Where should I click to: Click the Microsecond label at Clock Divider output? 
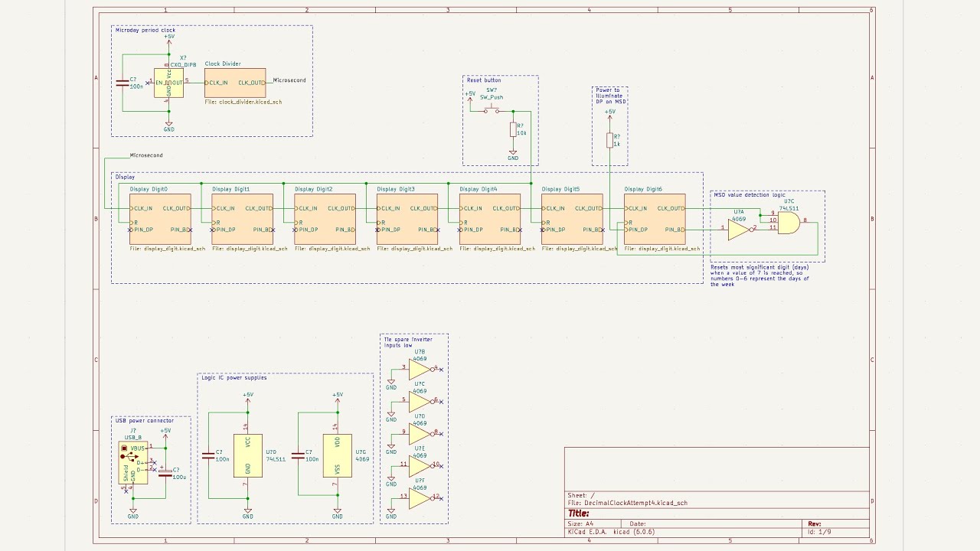289,80
